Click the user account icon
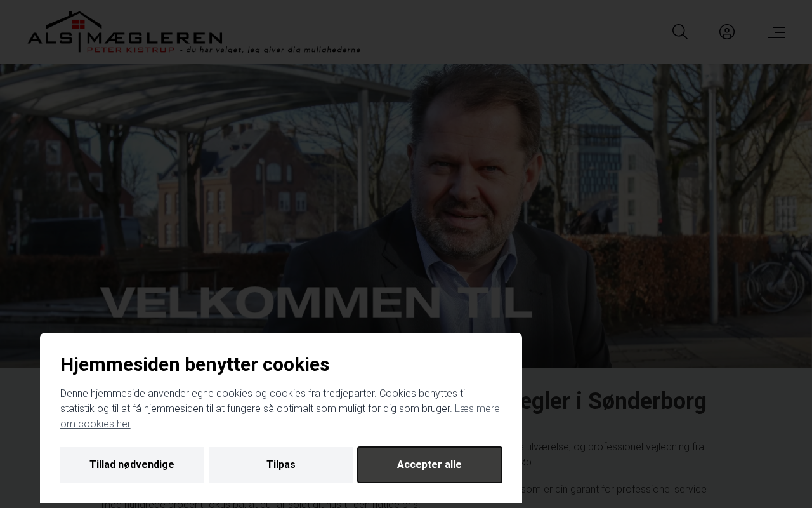 click(x=727, y=32)
